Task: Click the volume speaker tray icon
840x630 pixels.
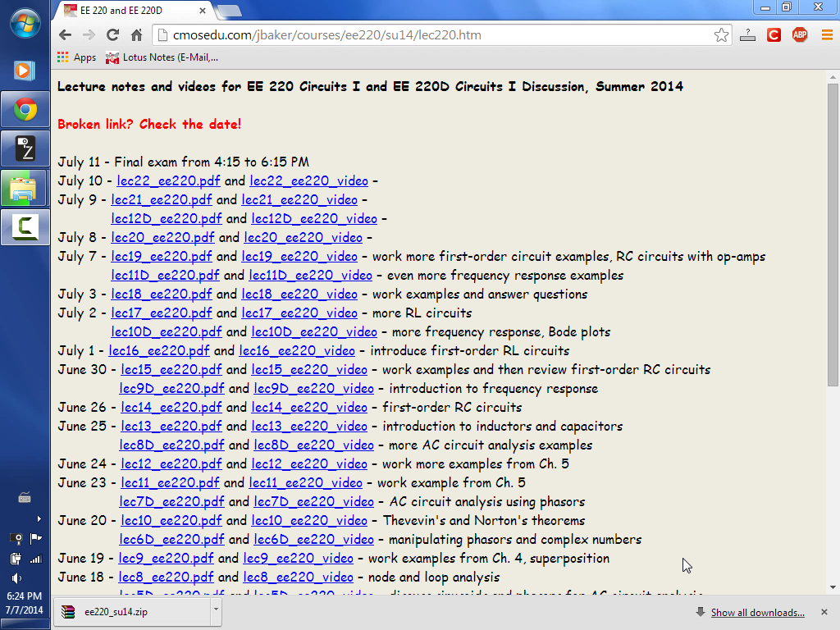Action: (16, 578)
